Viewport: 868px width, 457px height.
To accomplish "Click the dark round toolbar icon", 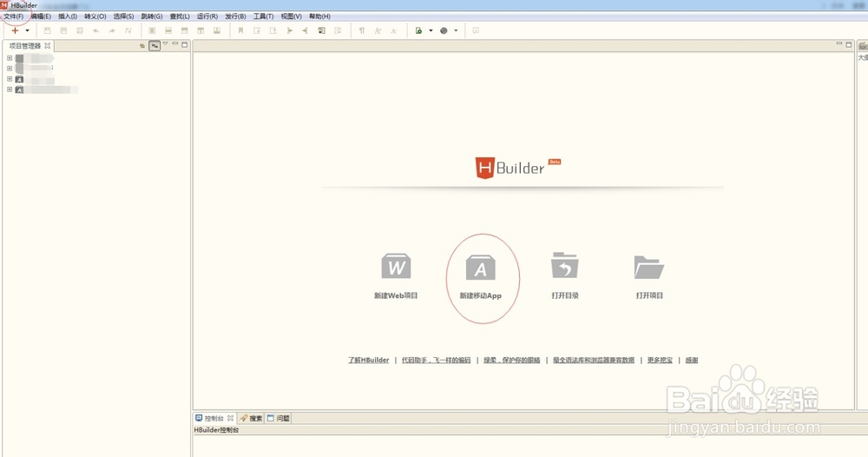I will click(x=444, y=30).
